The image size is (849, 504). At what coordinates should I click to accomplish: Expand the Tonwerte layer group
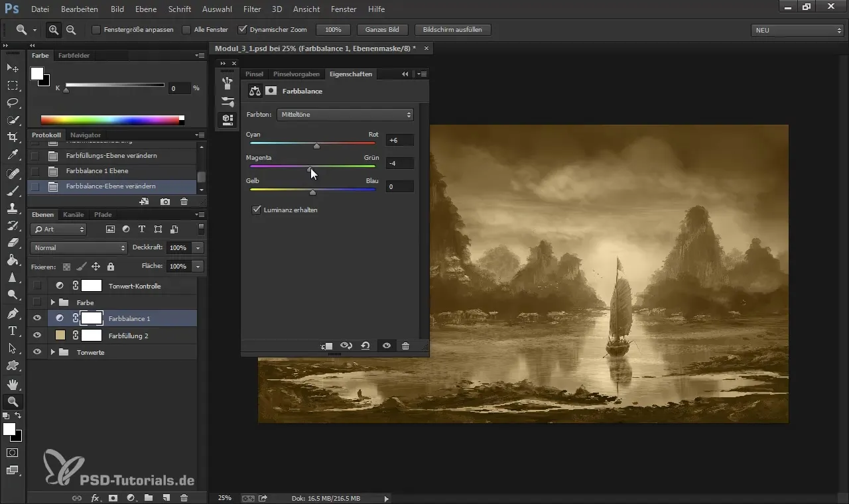(x=52, y=352)
